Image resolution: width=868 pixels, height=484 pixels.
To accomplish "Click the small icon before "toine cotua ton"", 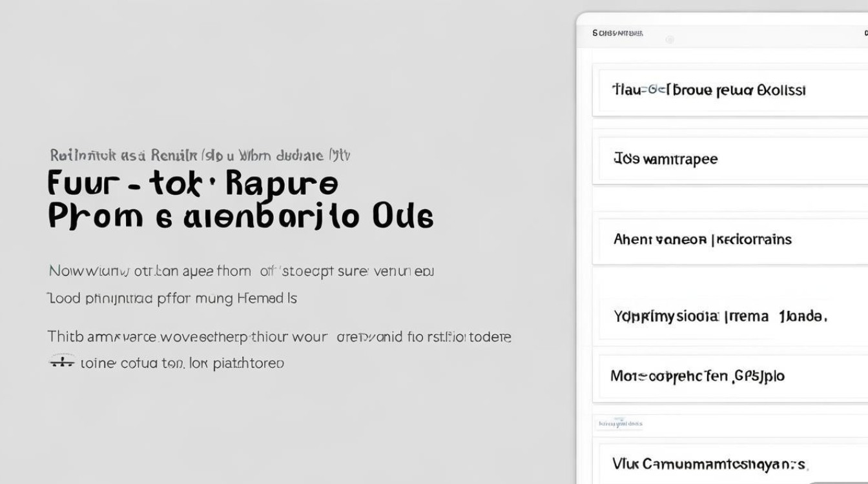I will pyautogui.click(x=62, y=362).
